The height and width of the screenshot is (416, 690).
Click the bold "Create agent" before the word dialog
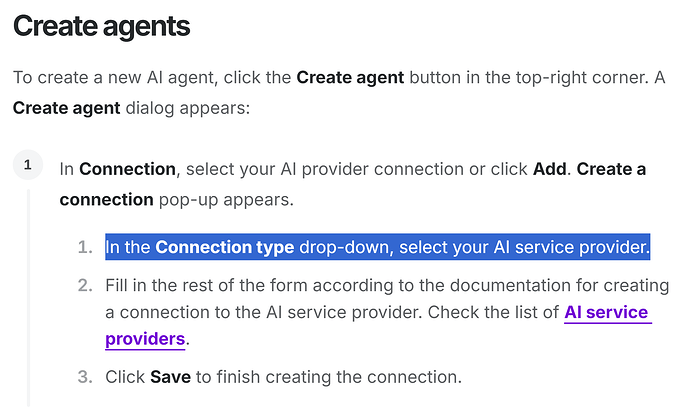point(67,106)
